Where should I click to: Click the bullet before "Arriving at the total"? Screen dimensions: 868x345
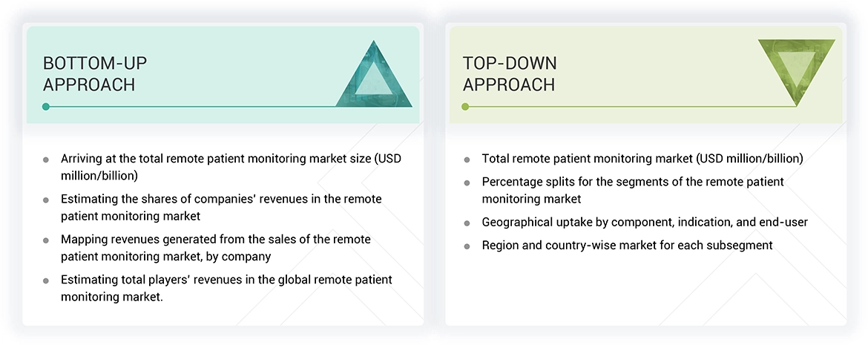coord(46,160)
